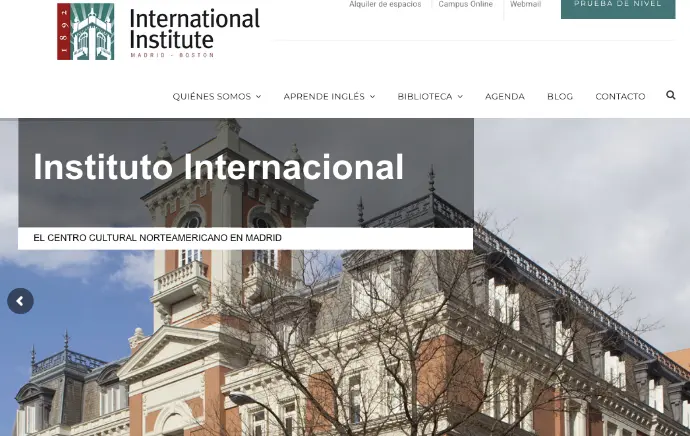Expand the Aprende Inglés chevron
690x436 pixels.
(372, 97)
